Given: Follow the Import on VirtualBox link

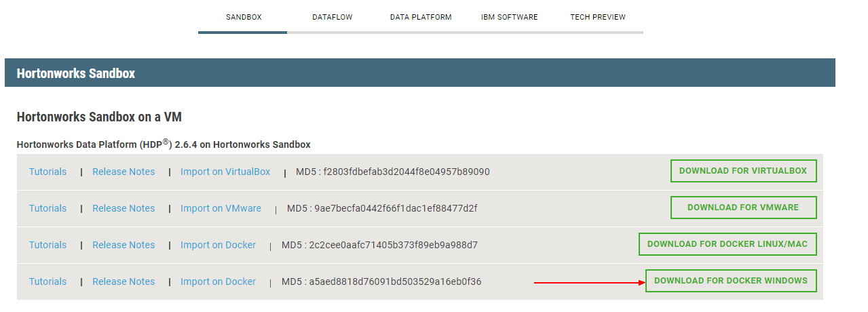Looking at the screenshot, I should click(x=225, y=172).
